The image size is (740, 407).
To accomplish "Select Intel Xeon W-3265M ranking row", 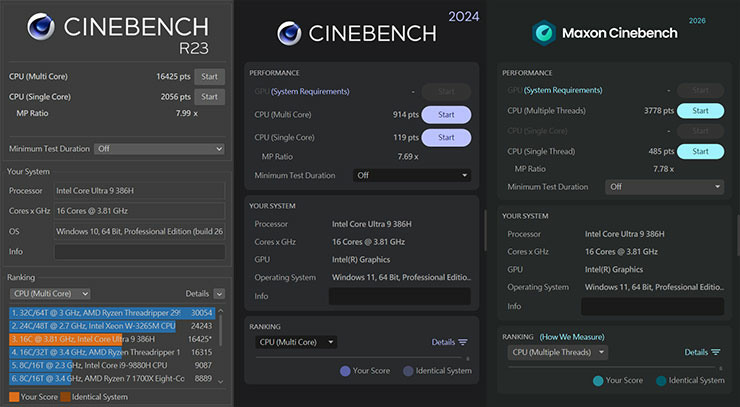I will pyautogui.click(x=112, y=326).
